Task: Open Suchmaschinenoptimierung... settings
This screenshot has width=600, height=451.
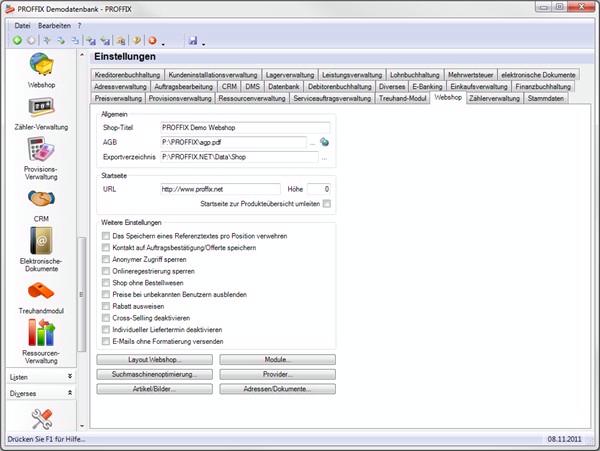Action: (155, 374)
